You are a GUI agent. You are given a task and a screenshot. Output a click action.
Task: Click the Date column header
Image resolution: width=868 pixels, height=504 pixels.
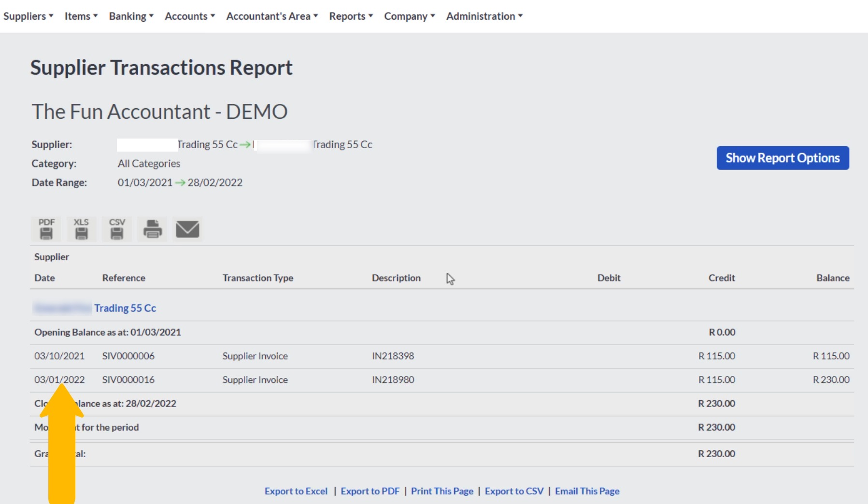point(44,278)
